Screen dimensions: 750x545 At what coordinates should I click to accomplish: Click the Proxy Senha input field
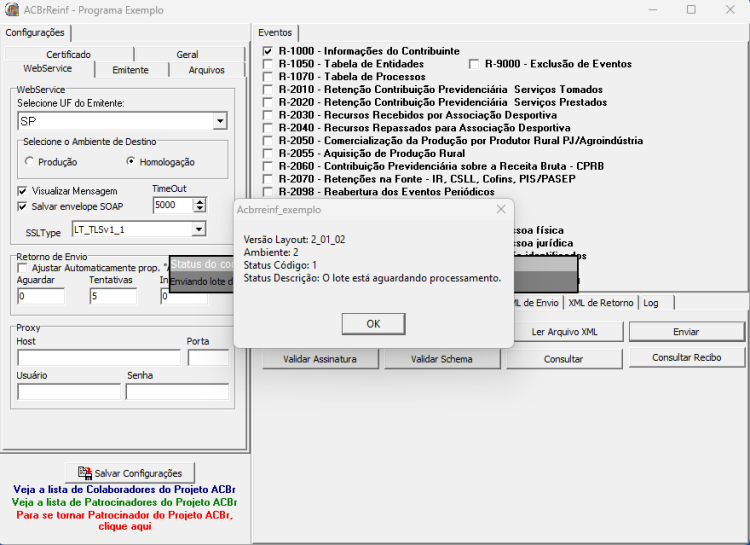pyautogui.click(x=177, y=392)
